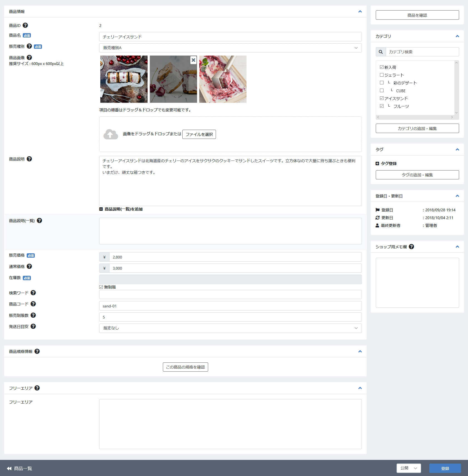Click the help icon next to 商品説明(一覧)
Image resolution: width=468 pixels, height=476 pixels.
click(x=39, y=221)
